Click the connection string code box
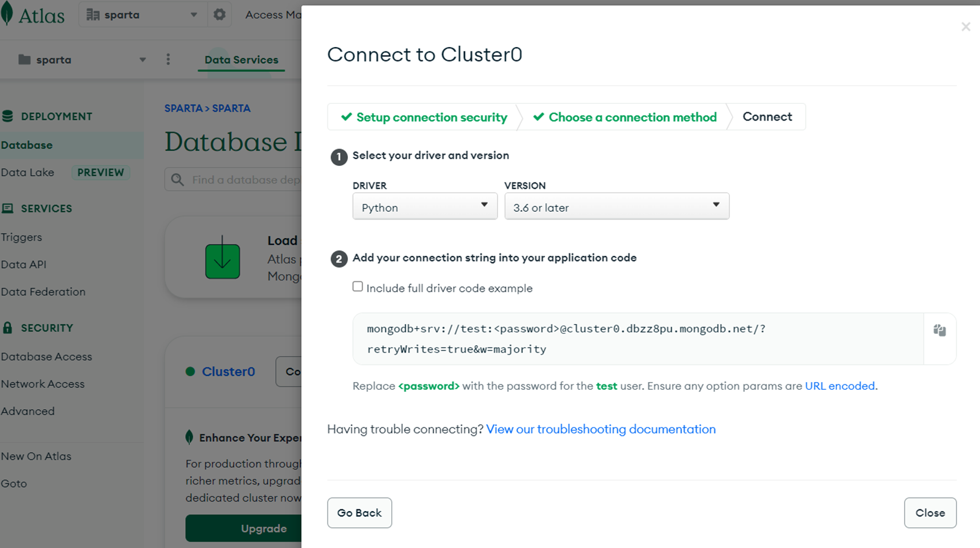 point(638,339)
